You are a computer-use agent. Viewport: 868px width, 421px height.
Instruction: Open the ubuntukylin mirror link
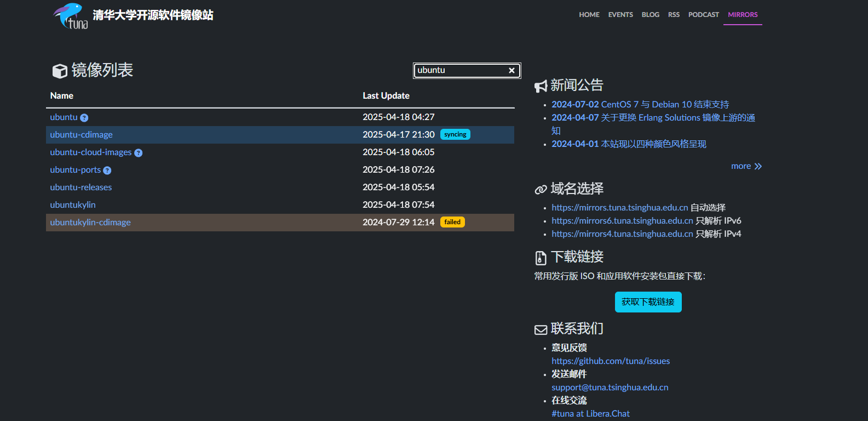73,205
